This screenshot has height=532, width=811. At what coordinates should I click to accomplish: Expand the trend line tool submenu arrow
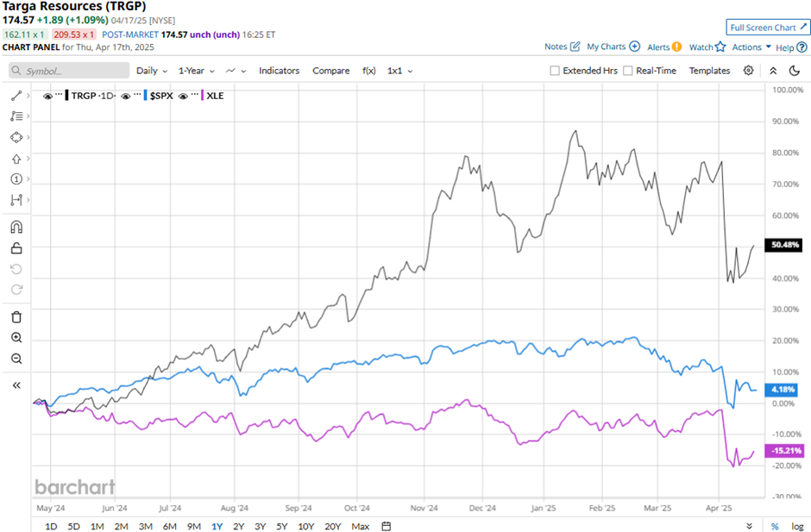tap(28, 96)
